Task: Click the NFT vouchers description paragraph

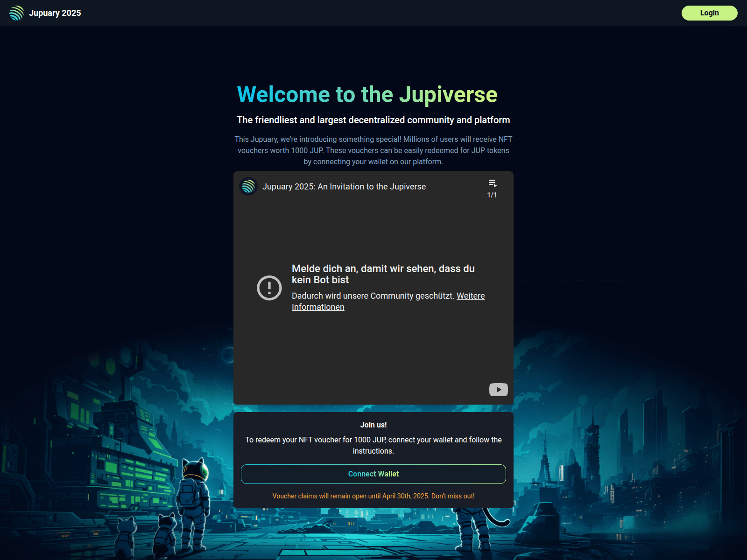Action: point(373,150)
